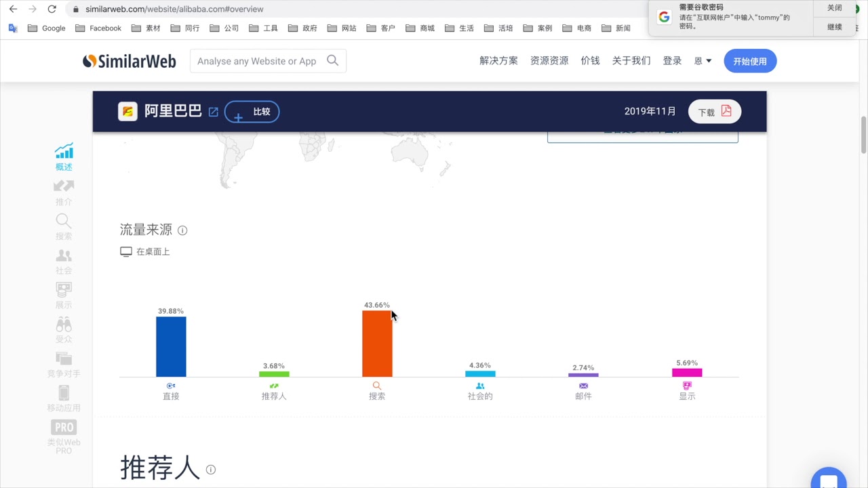The width and height of the screenshot is (868, 488).
Task: Click the 推荐人 category icon under chart
Action: click(x=274, y=386)
